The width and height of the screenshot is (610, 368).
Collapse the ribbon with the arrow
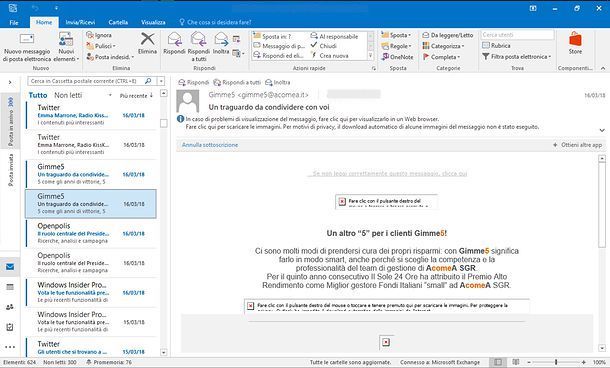click(603, 68)
